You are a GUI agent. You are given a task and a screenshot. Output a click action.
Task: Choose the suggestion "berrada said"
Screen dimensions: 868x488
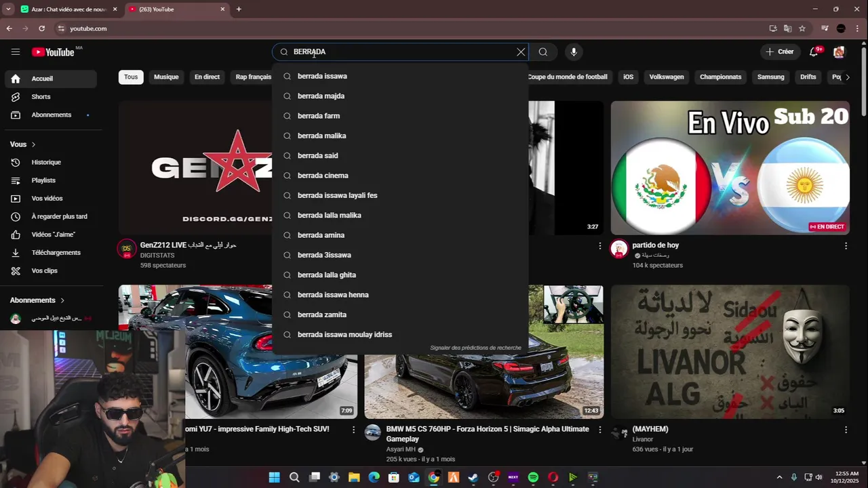tap(400, 156)
